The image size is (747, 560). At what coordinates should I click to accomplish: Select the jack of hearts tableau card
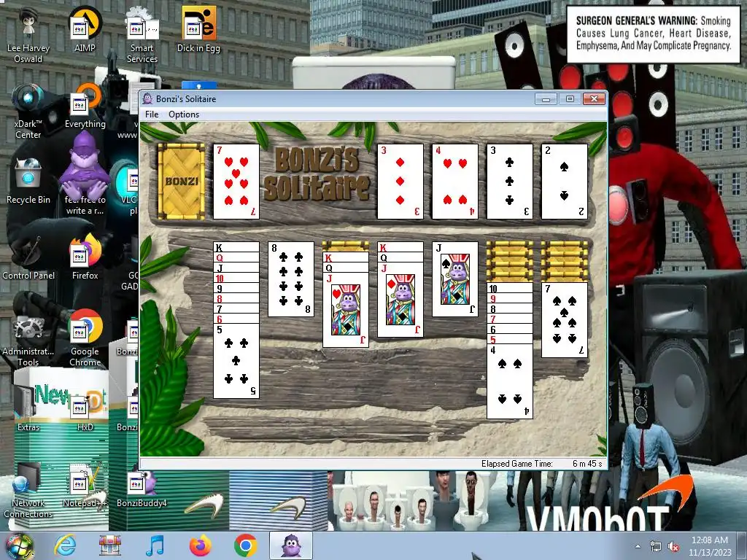(346, 310)
